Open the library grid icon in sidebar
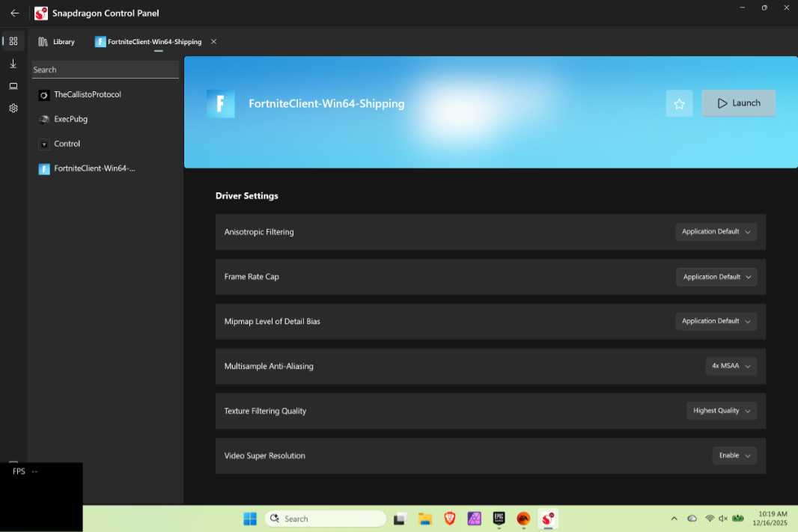 [x=13, y=41]
